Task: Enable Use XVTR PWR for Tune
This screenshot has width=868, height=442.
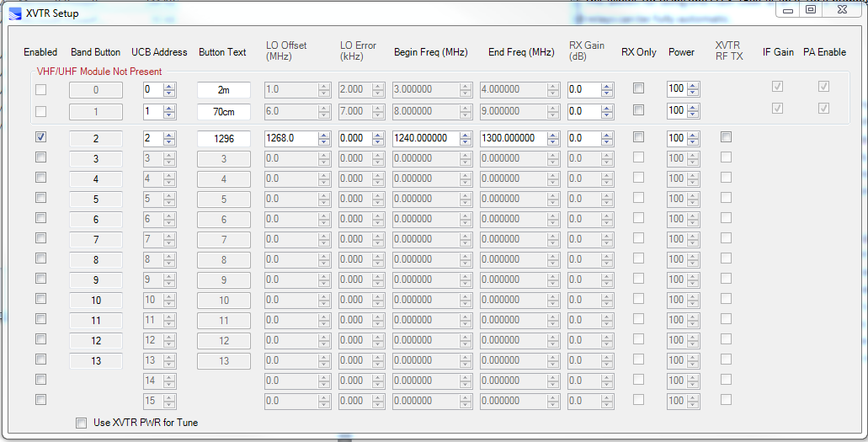Action: coord(82,423)
